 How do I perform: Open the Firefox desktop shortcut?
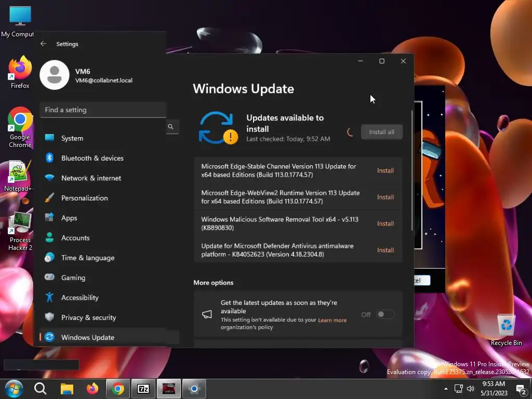pyautogui.click(x=20, y=72)
